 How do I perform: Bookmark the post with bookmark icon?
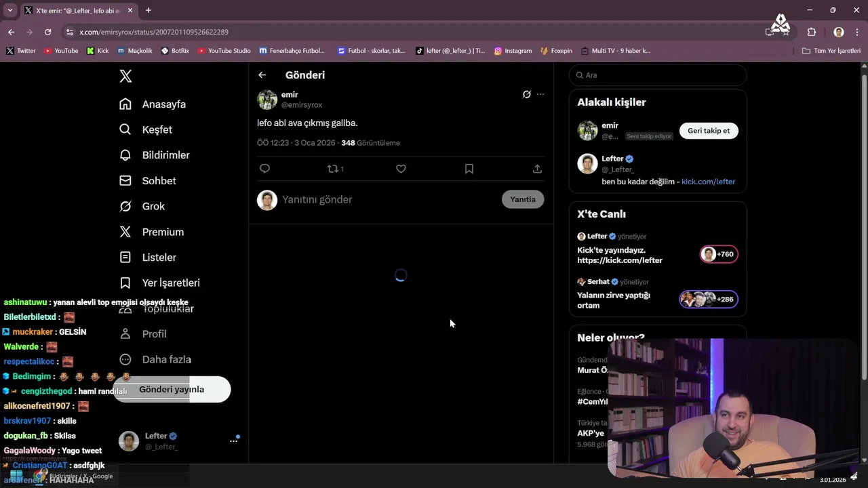(x=469, y=169)
